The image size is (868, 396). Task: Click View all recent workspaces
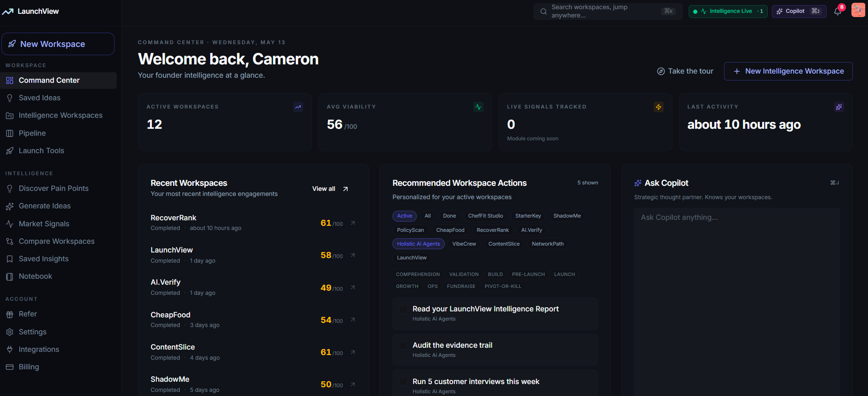coord(330,189)
